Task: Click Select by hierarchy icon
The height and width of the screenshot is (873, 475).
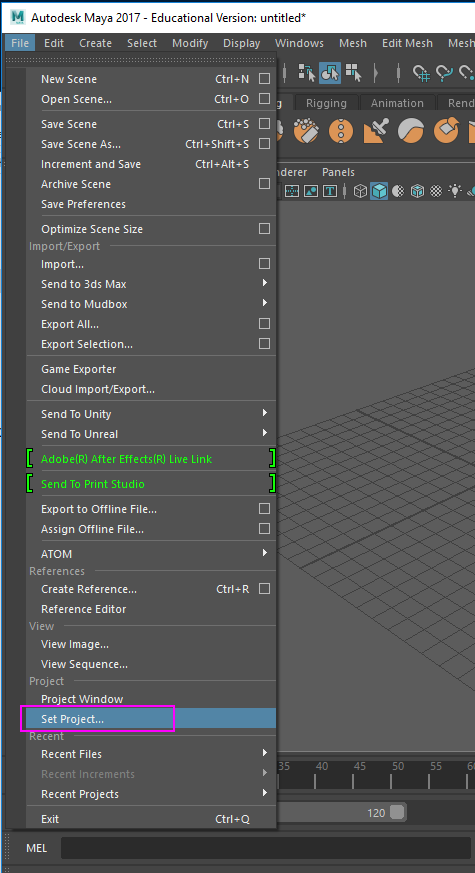Action: click(307, 72)
